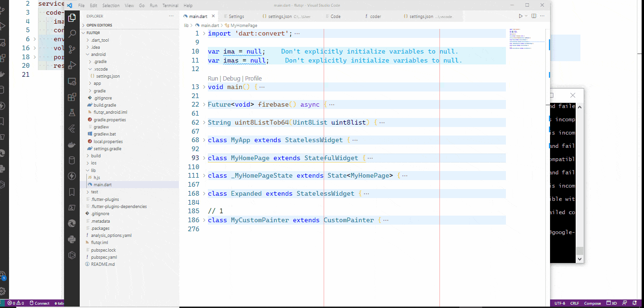Click the notifications bell in the status bar
Screen dimensions: 644x308
coord(635,303)
